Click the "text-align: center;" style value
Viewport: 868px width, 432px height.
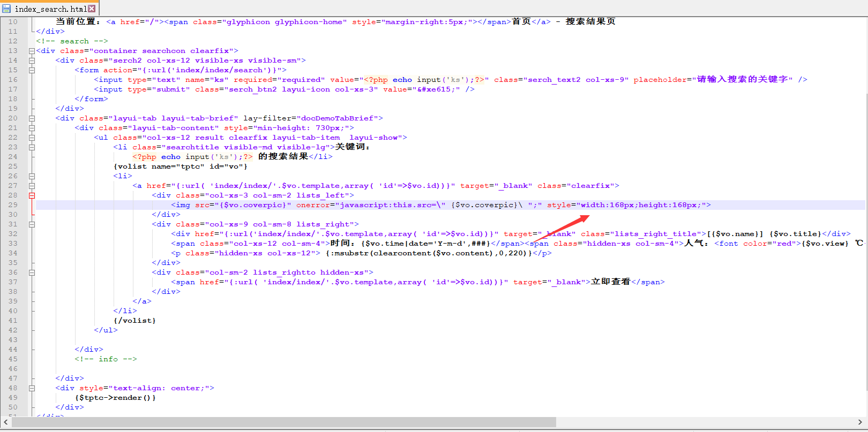[159, 388]
